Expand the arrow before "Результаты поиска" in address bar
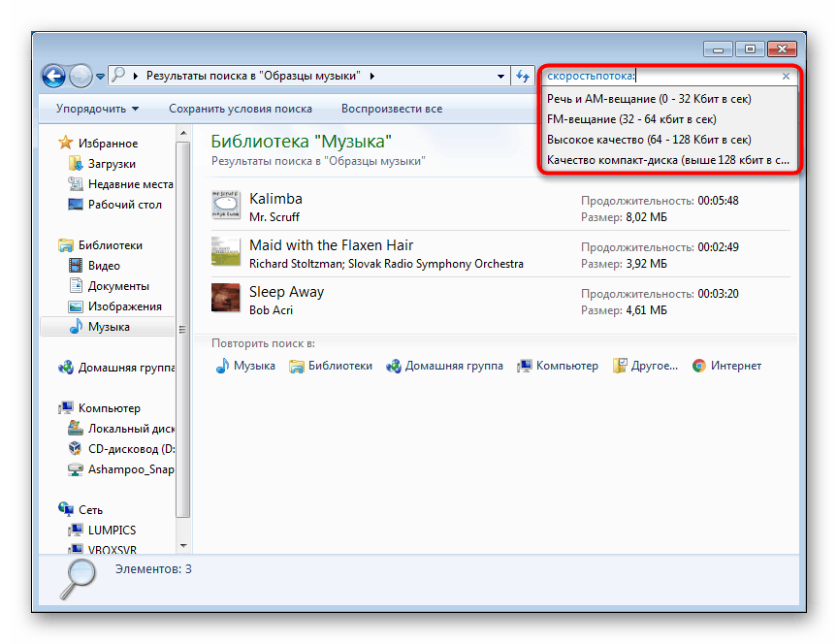 pyautogui.click(x=135, y=76)
